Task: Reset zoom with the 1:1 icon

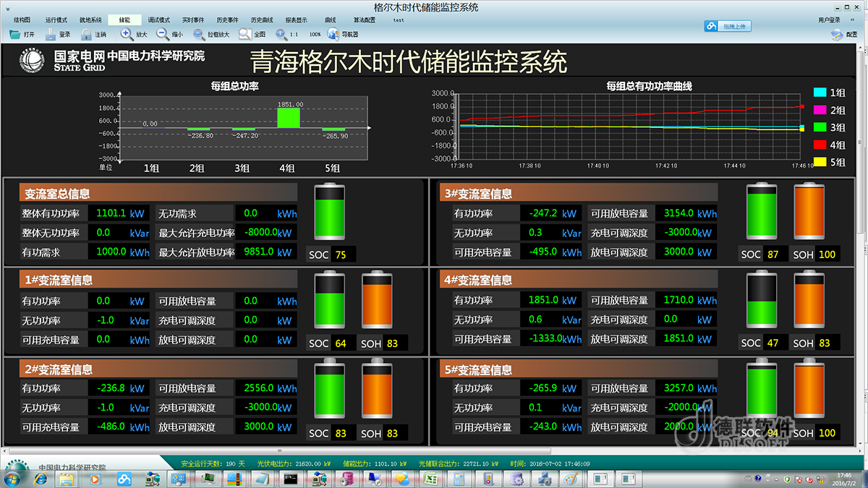Action: click(281, 34)
